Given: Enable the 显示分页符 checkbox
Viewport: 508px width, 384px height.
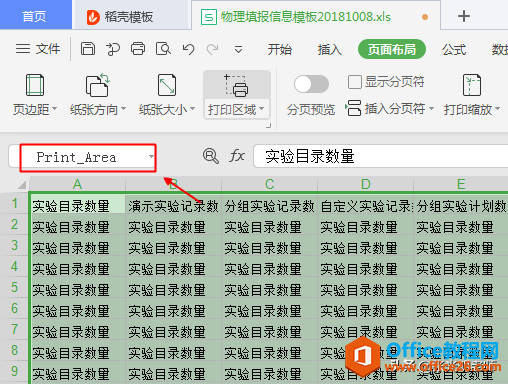Looking at the screenshot, I should [354, 82].
